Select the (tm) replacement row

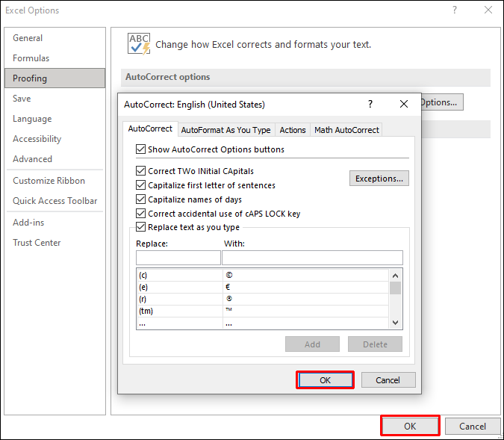pos(263,311)
